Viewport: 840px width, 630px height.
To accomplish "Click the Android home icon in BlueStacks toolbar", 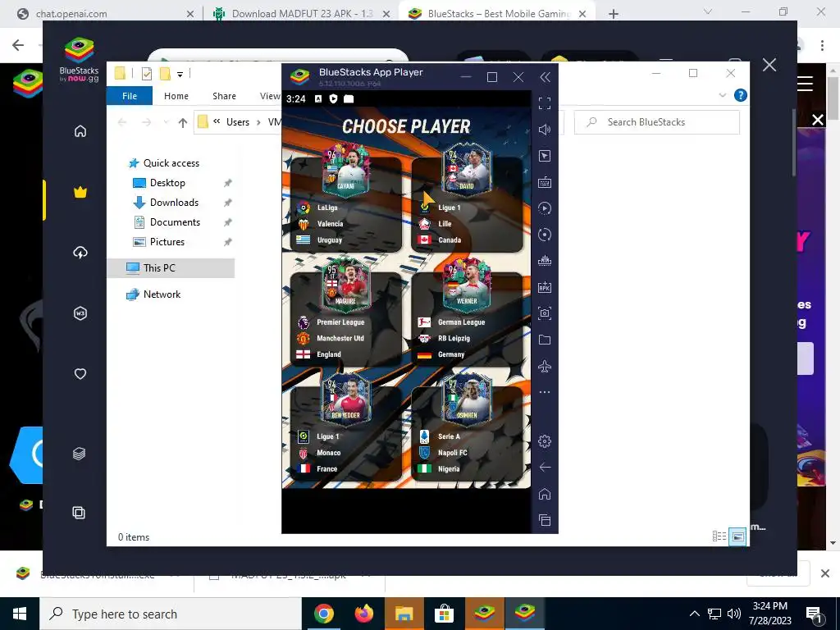I will tap(545, 494).
